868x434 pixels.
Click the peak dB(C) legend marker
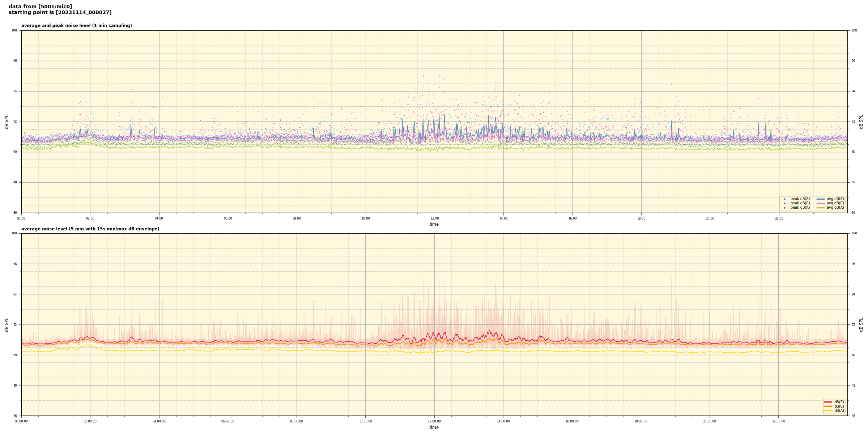784,203
